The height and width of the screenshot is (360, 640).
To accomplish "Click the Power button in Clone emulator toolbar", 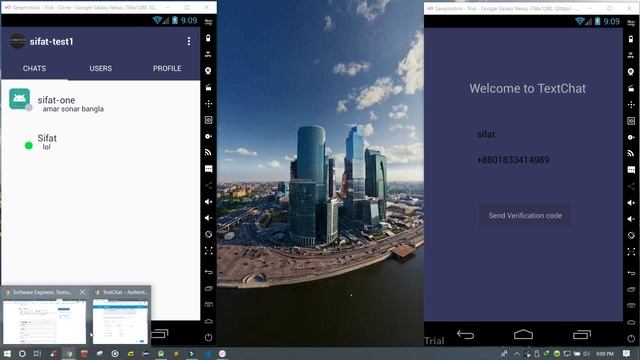I will (x=208, y=337).
